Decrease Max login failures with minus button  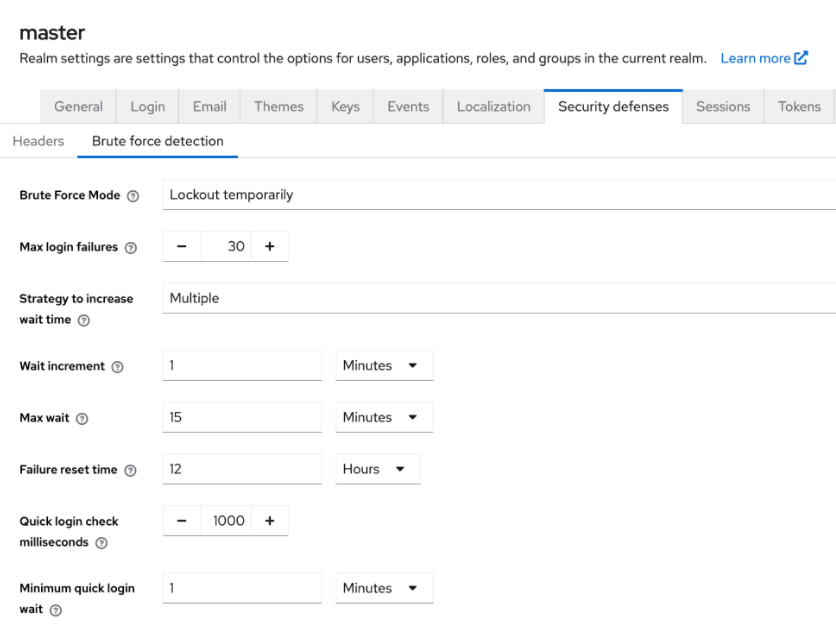point(181,246)
